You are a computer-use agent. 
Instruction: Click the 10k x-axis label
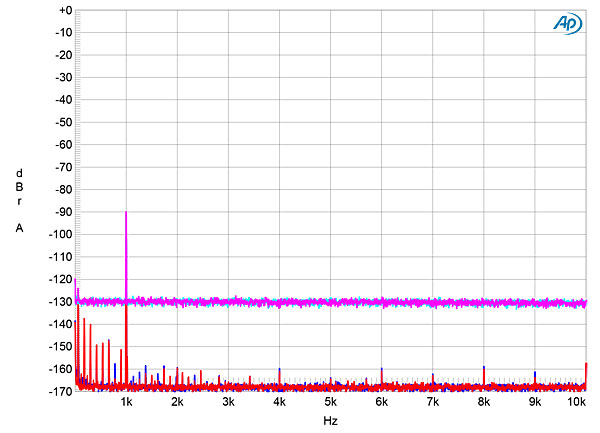click(x=575, y=402)
